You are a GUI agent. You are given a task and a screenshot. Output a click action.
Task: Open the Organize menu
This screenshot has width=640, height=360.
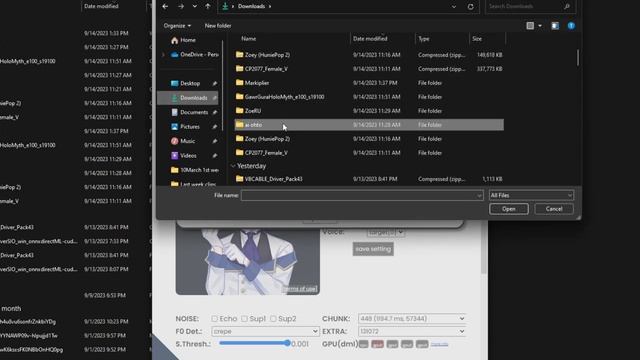click(x=177, y=26)
